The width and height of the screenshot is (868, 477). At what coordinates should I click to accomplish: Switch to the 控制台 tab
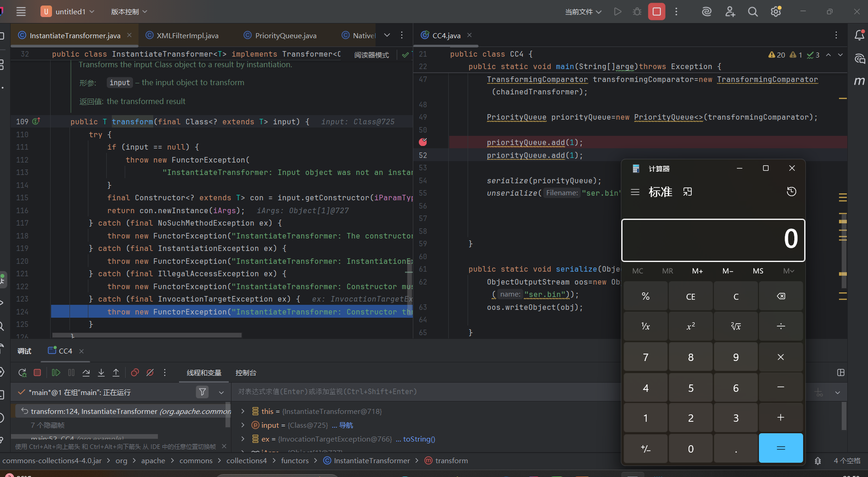246,372
